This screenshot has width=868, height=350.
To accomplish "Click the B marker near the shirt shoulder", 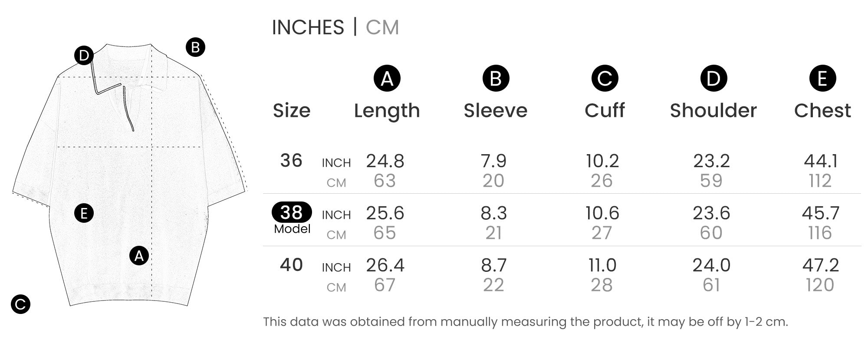I will (x=195, y=47).
